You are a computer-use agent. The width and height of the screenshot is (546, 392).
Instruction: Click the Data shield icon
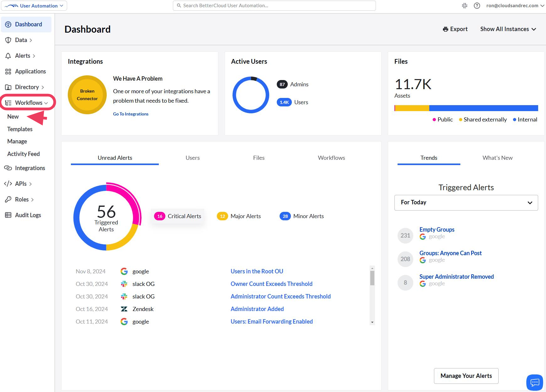(x=8, y=40)
